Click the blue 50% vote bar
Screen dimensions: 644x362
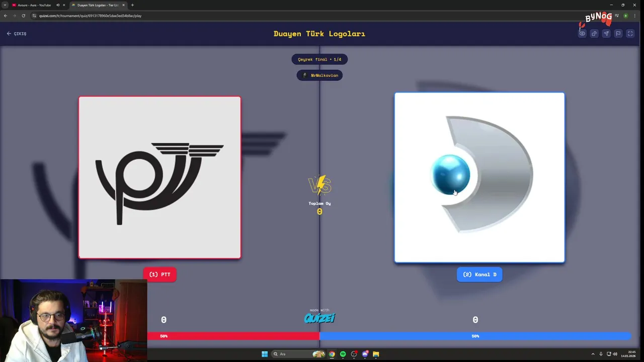point(475,336)
